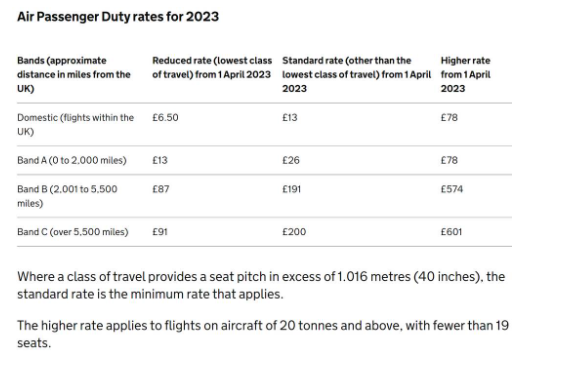Screen dimensions: 584x368
Task: Click the seat pitch paragraph text
Action: (261, 285)
